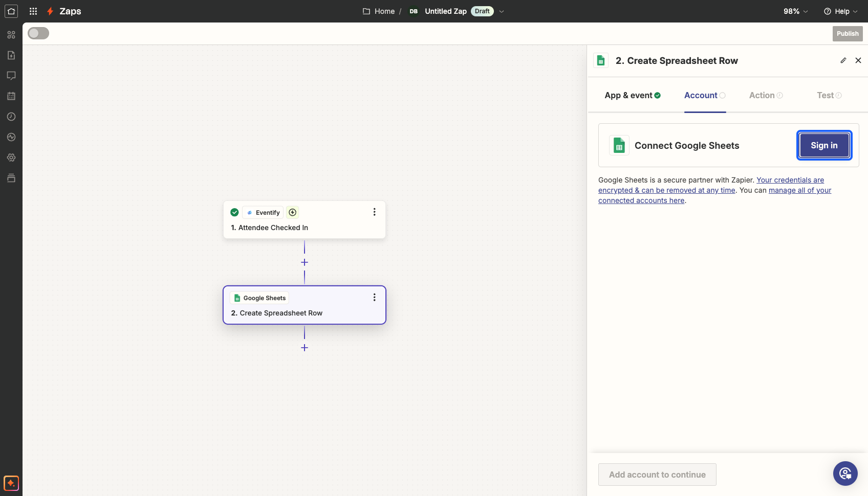Open manage all connected accounts link
The image size is (868, 496).
click(715, 195)
